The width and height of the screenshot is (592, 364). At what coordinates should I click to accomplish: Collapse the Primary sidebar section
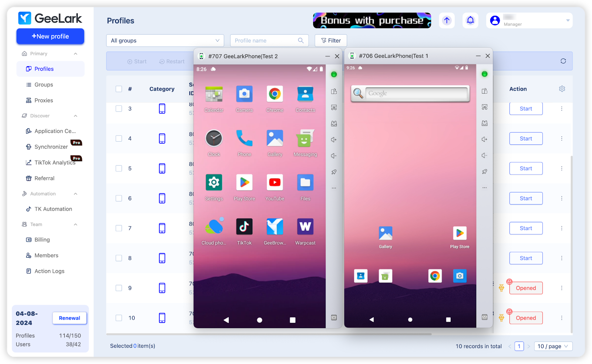pos(75,54)
